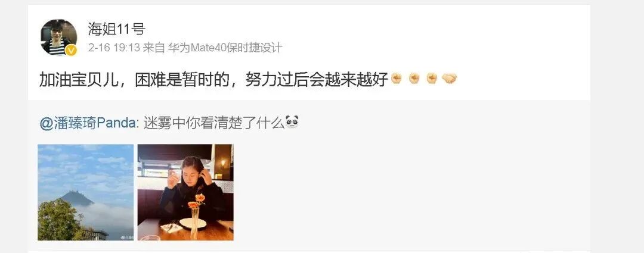The height and width of the screenshot is (253, 644).
Task: Click the handshake emoji ending the post
Action: pos(450,79)
